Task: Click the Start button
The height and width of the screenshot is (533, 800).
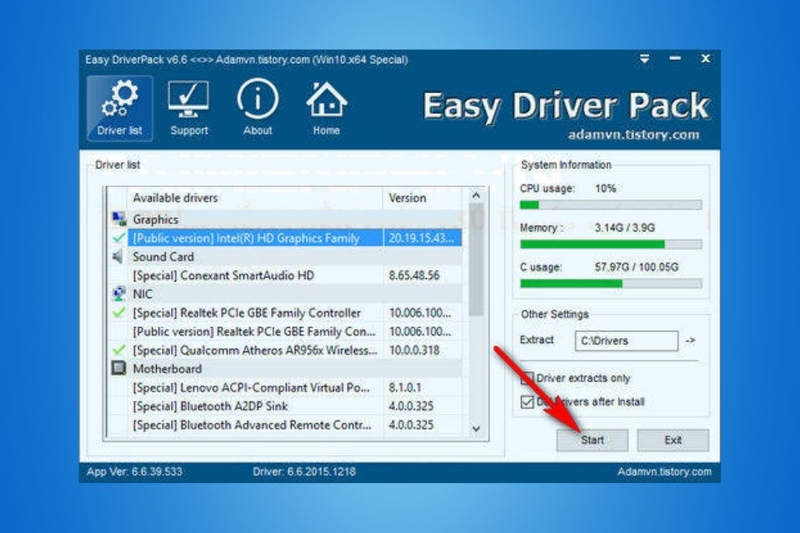Action: [592, 440]
